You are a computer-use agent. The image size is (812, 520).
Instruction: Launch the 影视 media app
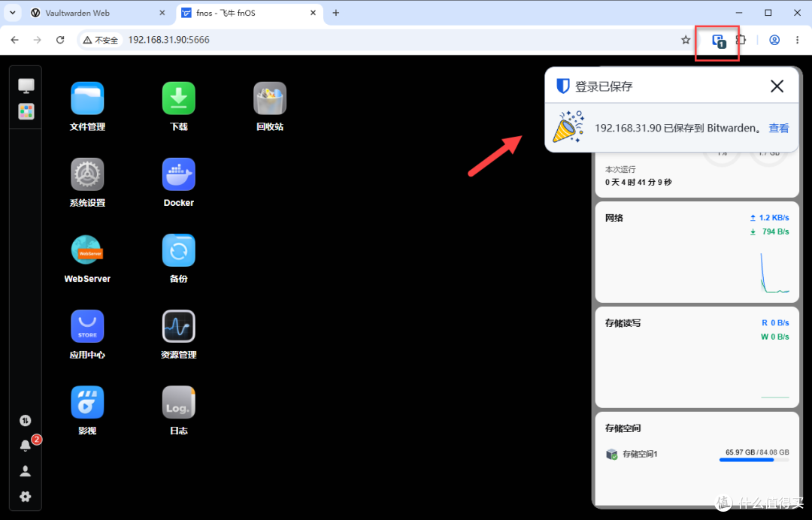click(x=87, y=403)
